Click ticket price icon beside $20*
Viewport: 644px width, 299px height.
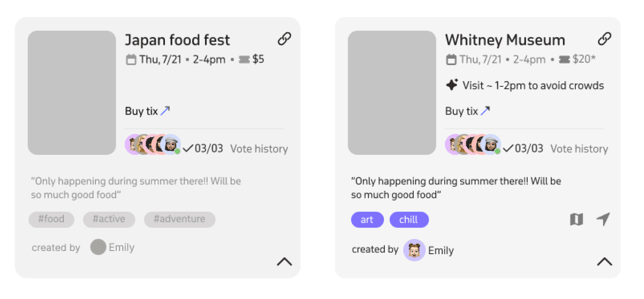pos(564,59)
